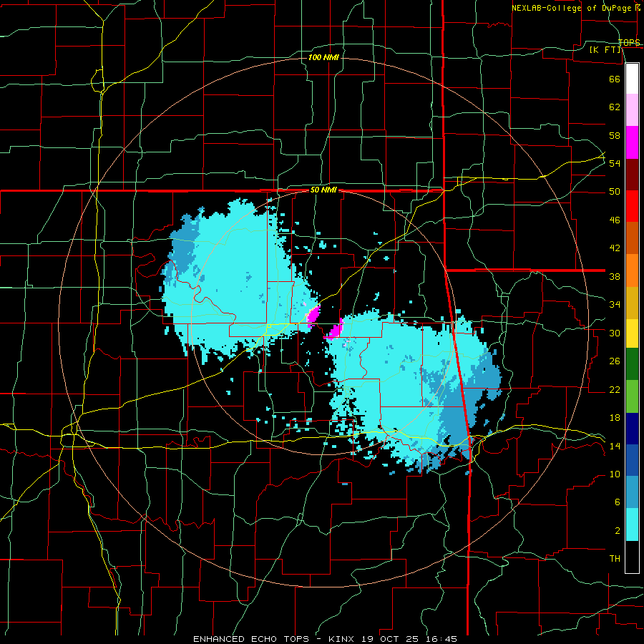Click the "2" legend value
This screenshot has width=644, height=644.
[x=618, y=531]
